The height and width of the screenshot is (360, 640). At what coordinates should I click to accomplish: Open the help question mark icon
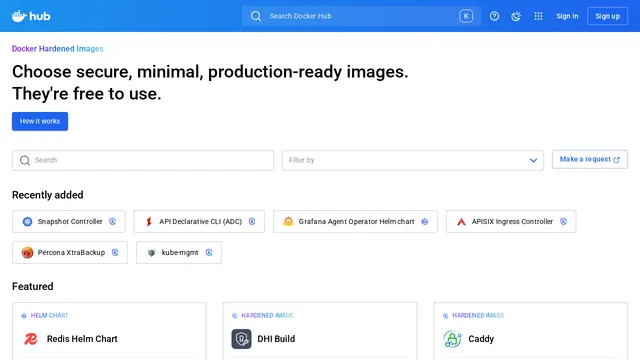pyautogui.click(x=494, y=16)
